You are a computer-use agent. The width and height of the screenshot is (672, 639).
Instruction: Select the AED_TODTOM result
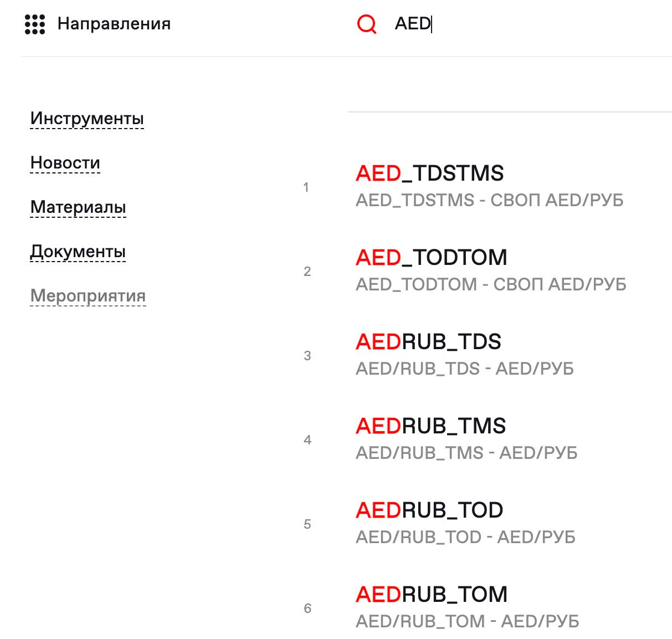tap(432, 257)
